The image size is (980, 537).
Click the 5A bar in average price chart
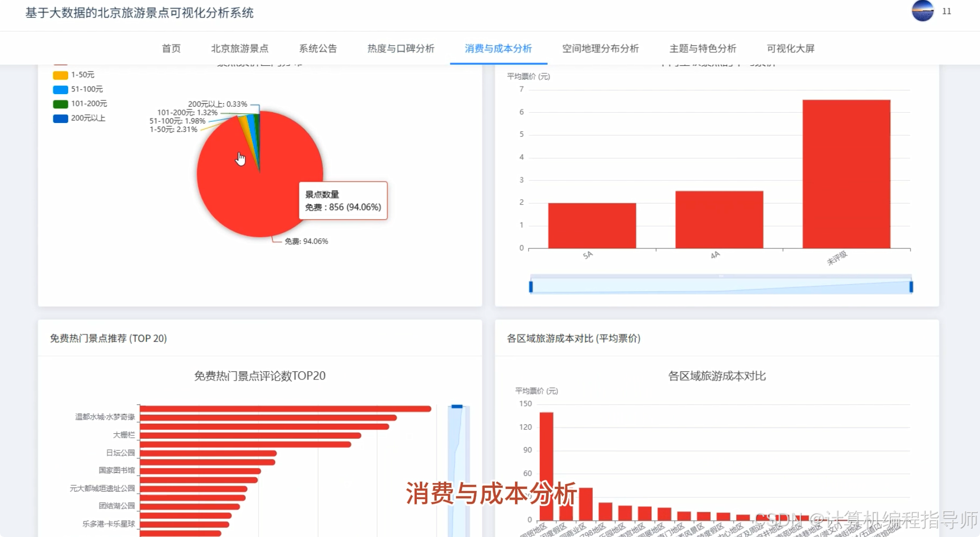[591, 224]
